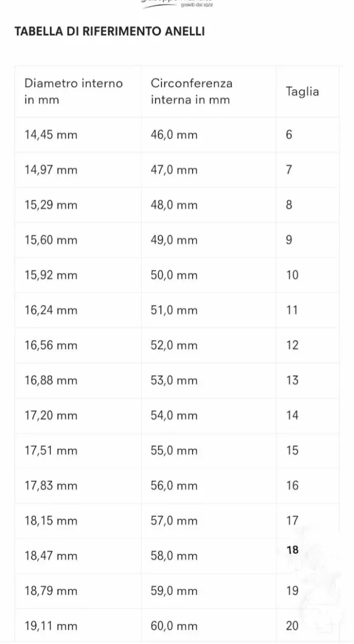Select the 15,60 mm diameter cell
The height and width of the screenshot is (644, 354).
point(51,240)
